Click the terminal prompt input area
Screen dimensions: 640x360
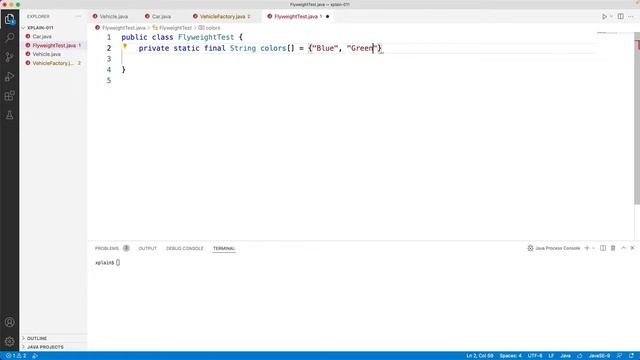point(118,262)
